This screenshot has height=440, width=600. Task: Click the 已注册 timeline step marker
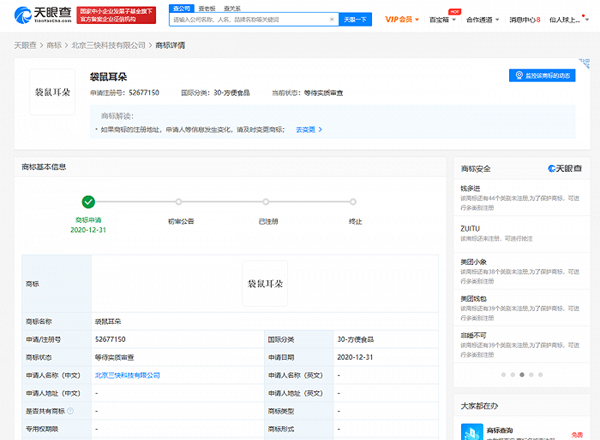pos(266,202)
